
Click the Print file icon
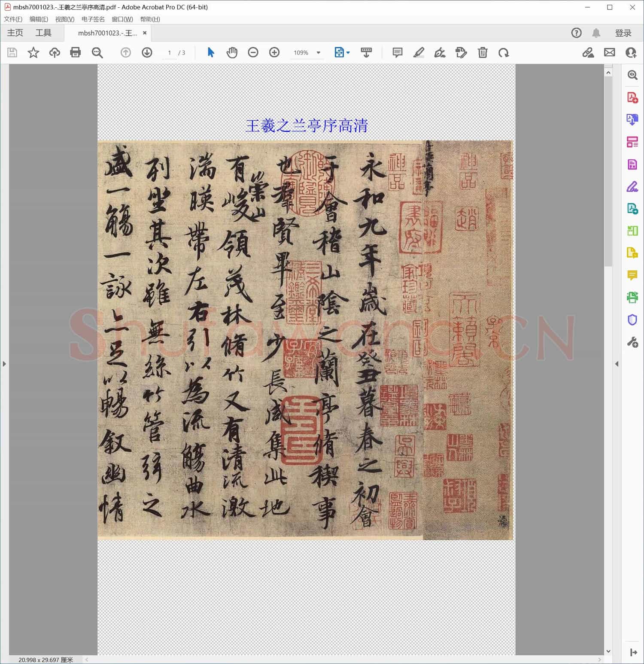pyautogui.click(x=76, y=52)
